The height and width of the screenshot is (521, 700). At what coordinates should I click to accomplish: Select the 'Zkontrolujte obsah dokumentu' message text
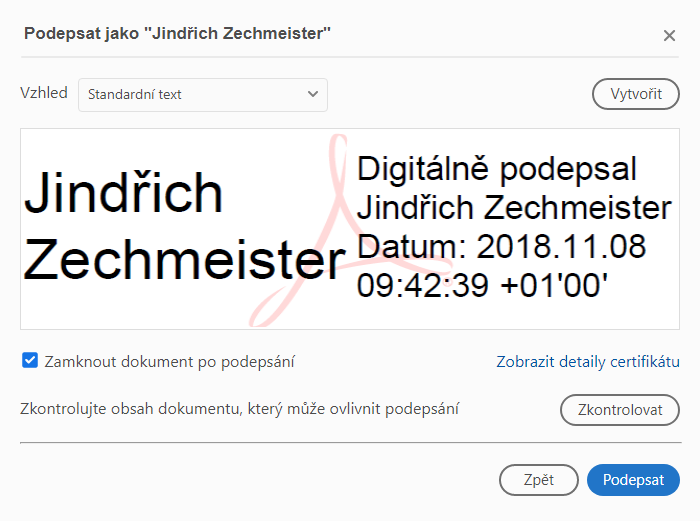pyautogui.click(x=239, y=409)
